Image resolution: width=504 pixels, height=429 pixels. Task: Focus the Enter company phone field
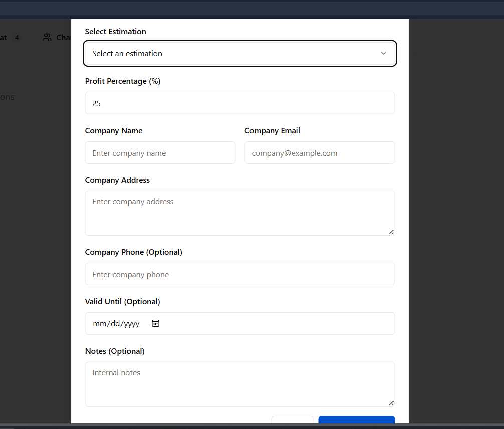(x=239, y=274)
